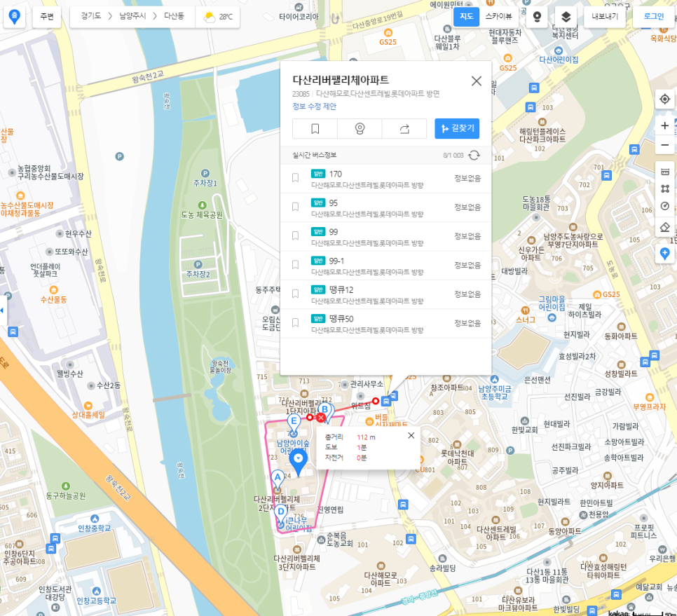Close the 다산리버팰리체아파트 bus stop popup

pyautogui.click(x=477, y=81)
